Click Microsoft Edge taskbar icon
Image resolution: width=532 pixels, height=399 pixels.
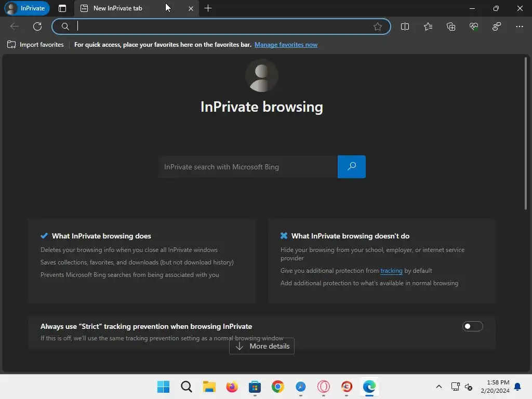[369, 387]
